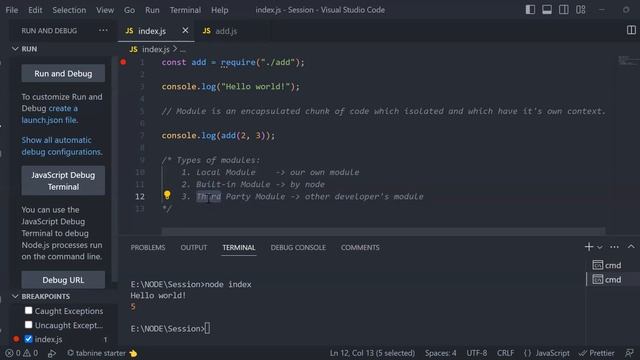Click the debug launch status bar icon
640x360 pixels.
pyautogui.click(x=52, y=353)
